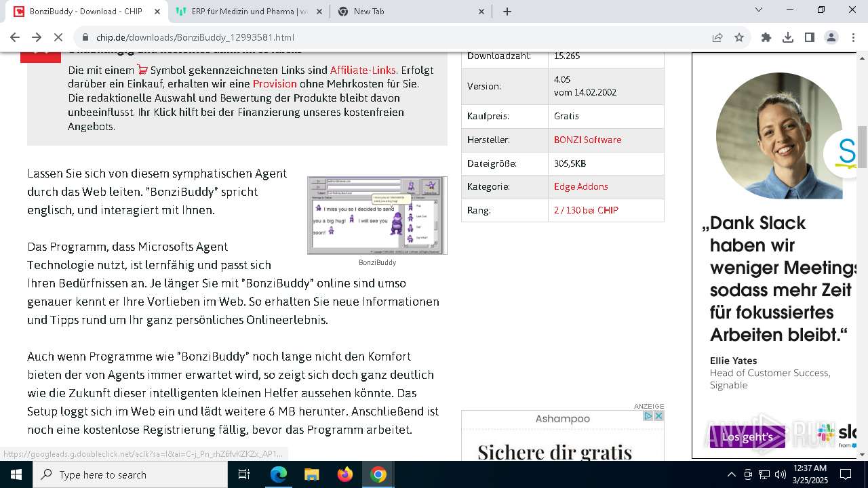The width and height of the screenshot is (868, 488).
Task: Open a new browser tab
Action: pyautogui.click(x=507, y=12)
